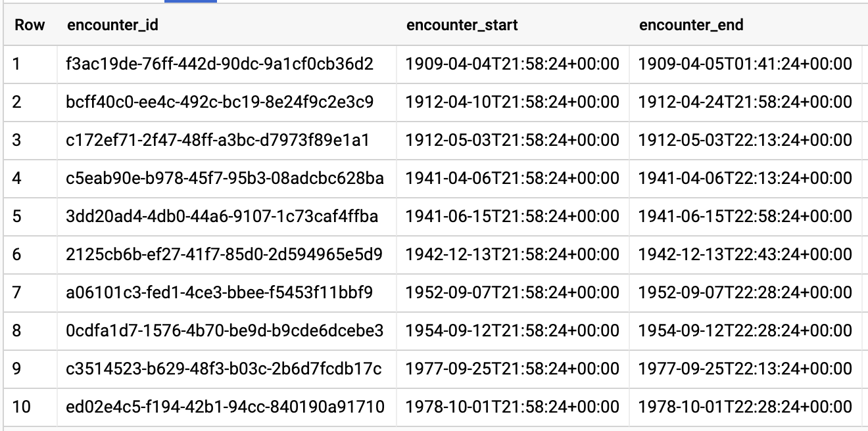Click the encounter_id column header
The width and height of the screenshot is (868, 431).
click(112, 26)
